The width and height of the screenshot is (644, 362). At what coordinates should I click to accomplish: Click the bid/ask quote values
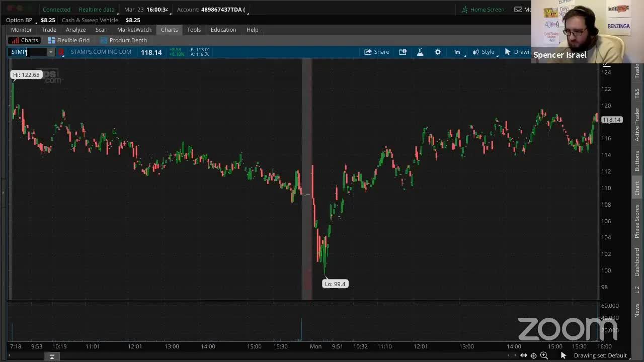tap(200, 52)
